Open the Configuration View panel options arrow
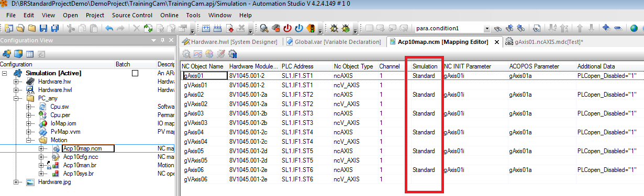Image resolution: width=644 pixels, height=196 pixels. pos(153,40)
